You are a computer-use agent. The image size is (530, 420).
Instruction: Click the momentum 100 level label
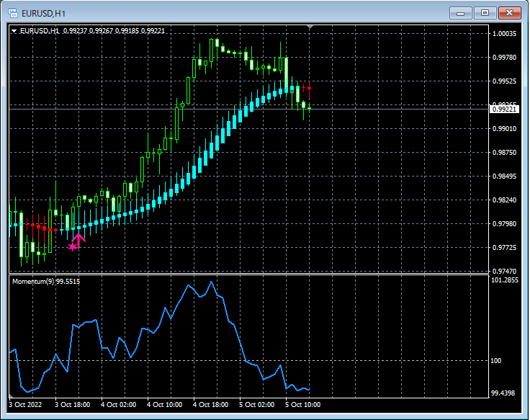(496, 361)
